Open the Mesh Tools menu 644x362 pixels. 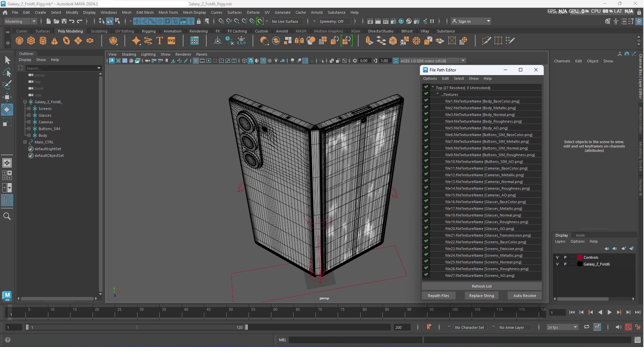click(x=168, y=12)
